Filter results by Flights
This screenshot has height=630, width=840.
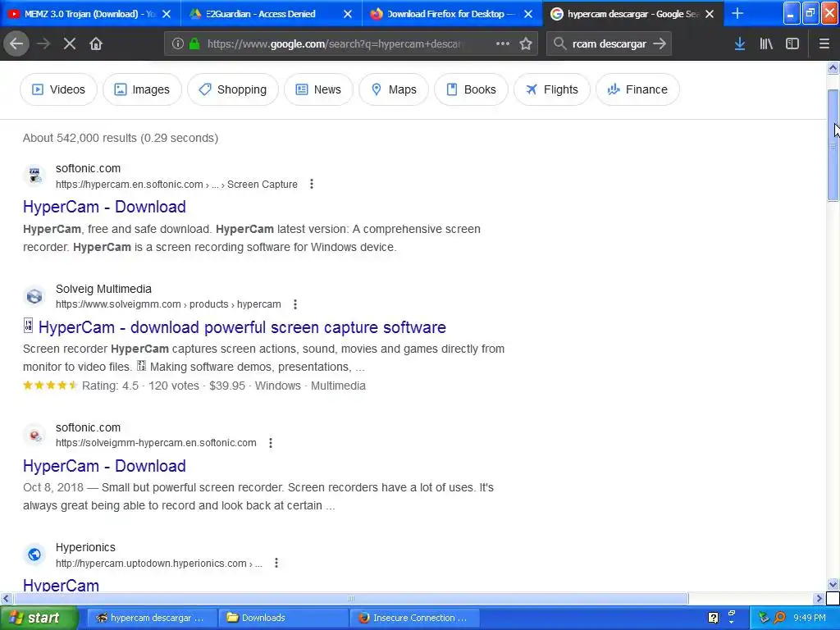(552, 89)
